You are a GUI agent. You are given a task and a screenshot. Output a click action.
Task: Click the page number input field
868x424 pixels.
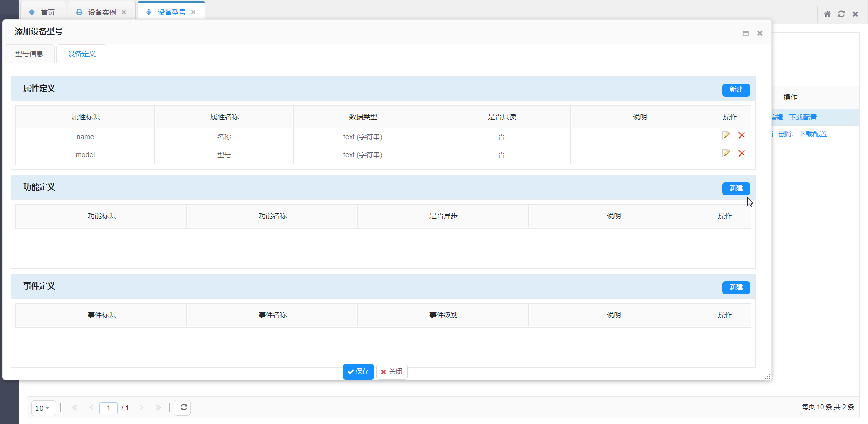coord(108,408)
